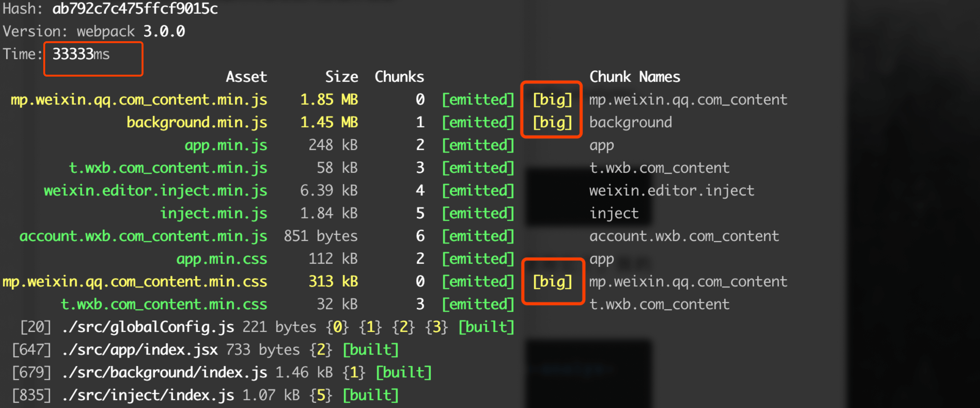The width and height of the screenshot is (980, 408).
Task: Click the inject.min.js asset name
Action: 213,213
